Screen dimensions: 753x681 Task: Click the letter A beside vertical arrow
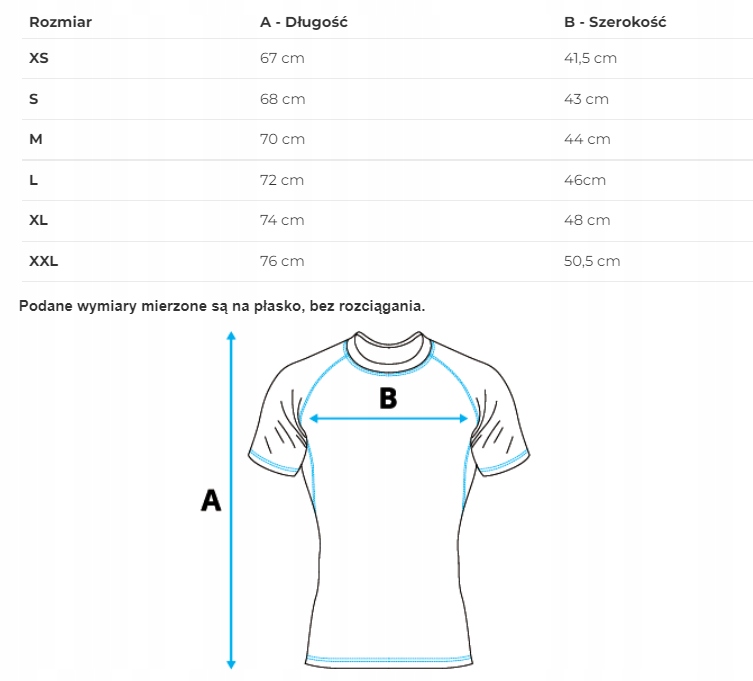(210, 500)
